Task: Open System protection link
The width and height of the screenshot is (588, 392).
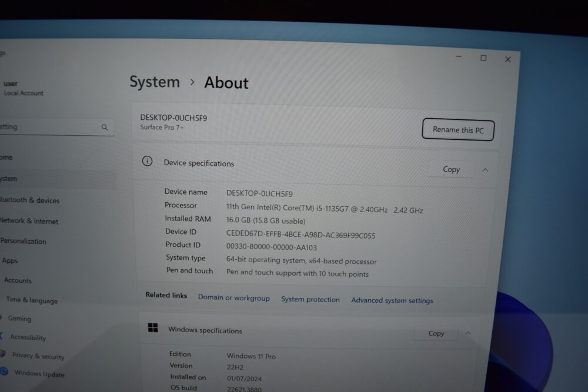Action: coord(310,299)
